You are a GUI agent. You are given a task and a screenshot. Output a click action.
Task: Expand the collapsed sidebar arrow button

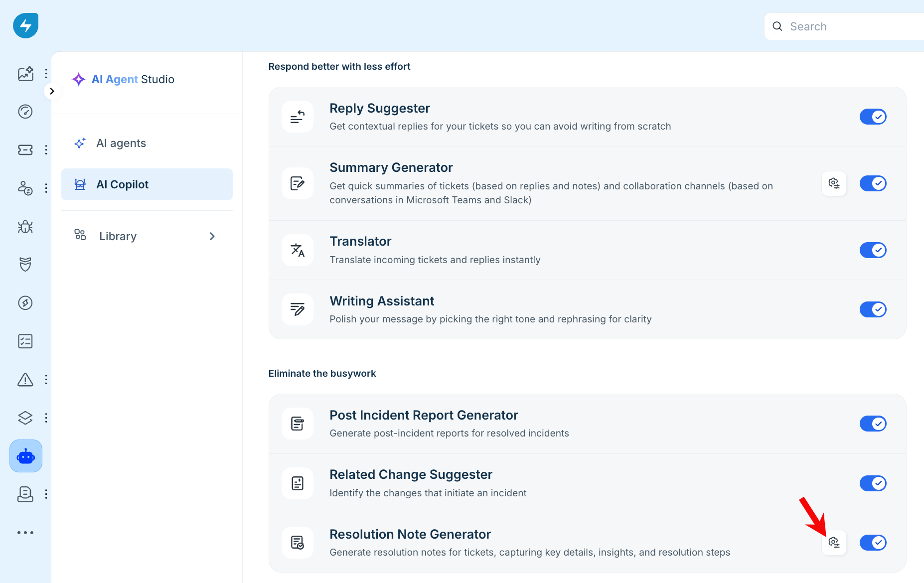[x=52, y=91]
